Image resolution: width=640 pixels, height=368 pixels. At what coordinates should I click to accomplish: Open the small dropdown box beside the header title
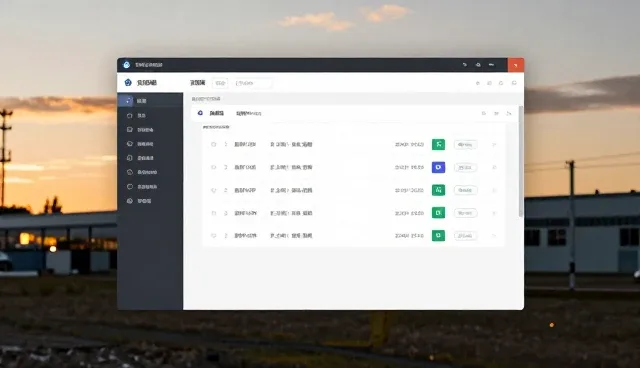(x=220, y=83)
